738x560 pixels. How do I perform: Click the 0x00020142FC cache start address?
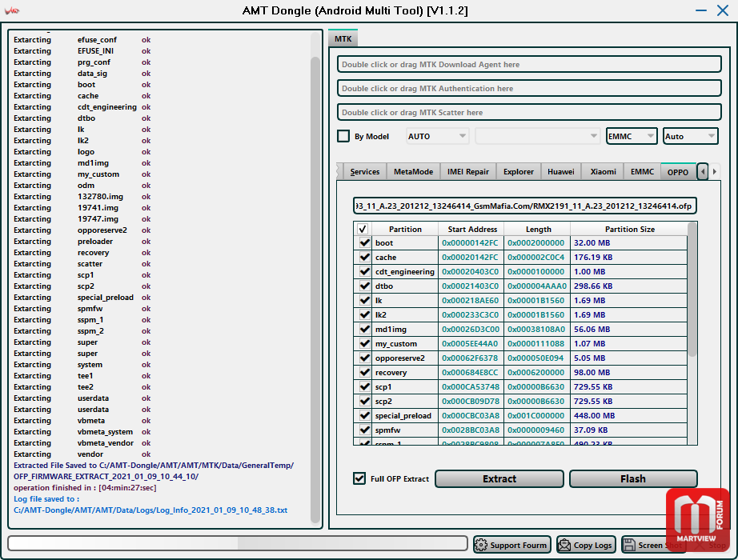click(471, 257)
